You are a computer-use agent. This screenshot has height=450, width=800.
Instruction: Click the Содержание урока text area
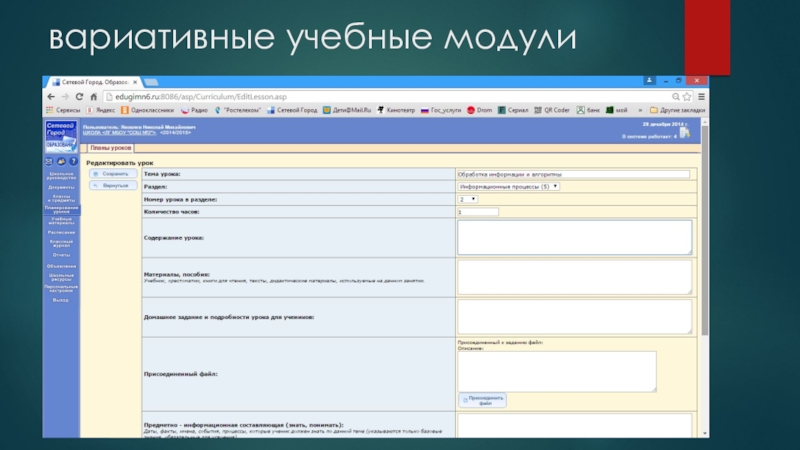pyautogui.click(x=575, y=237)
